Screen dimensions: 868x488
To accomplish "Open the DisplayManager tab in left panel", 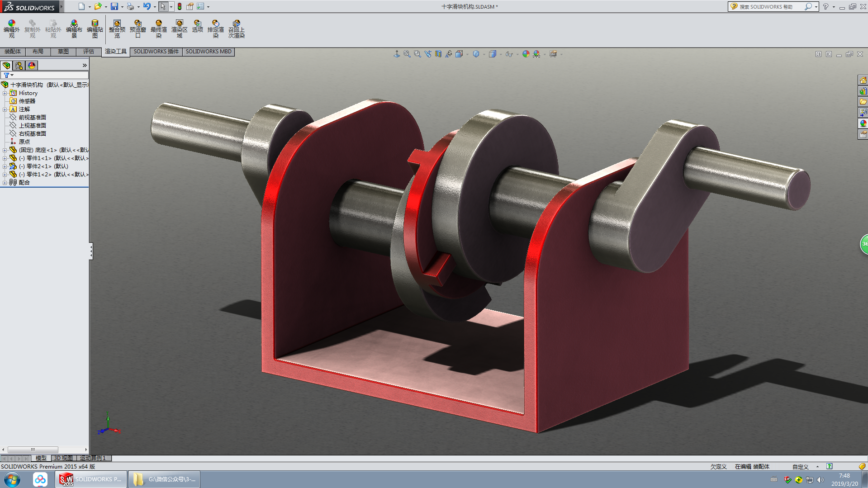I will pyautogui.click(x=32, y=66).
